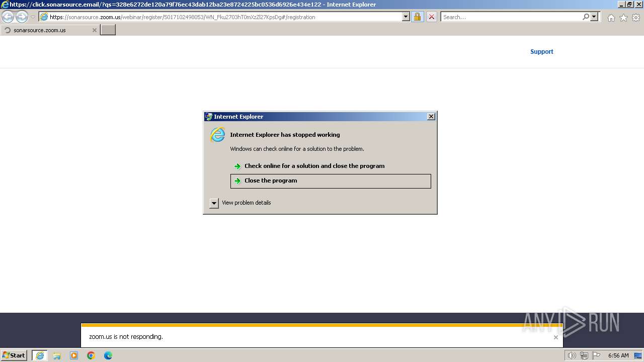Click 'Internet Explorer has stopped working' heading
This screenshot has height=362, width=644.
tap(285, 135)
